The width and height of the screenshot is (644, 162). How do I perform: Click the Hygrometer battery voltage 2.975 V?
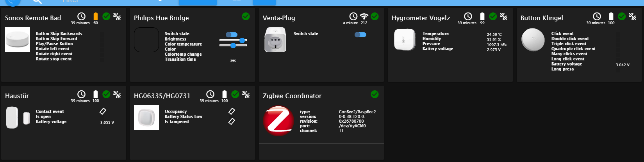click(x=494, y=50)
